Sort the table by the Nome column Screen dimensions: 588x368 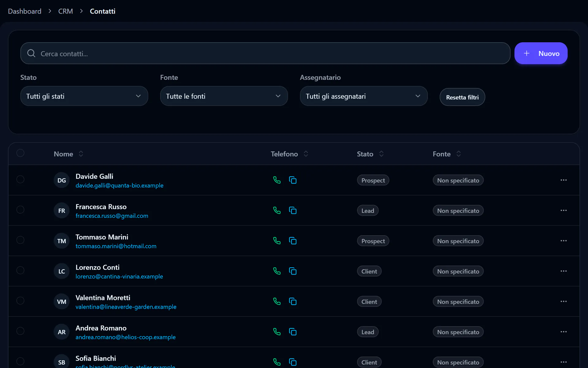tap(68, 154)
